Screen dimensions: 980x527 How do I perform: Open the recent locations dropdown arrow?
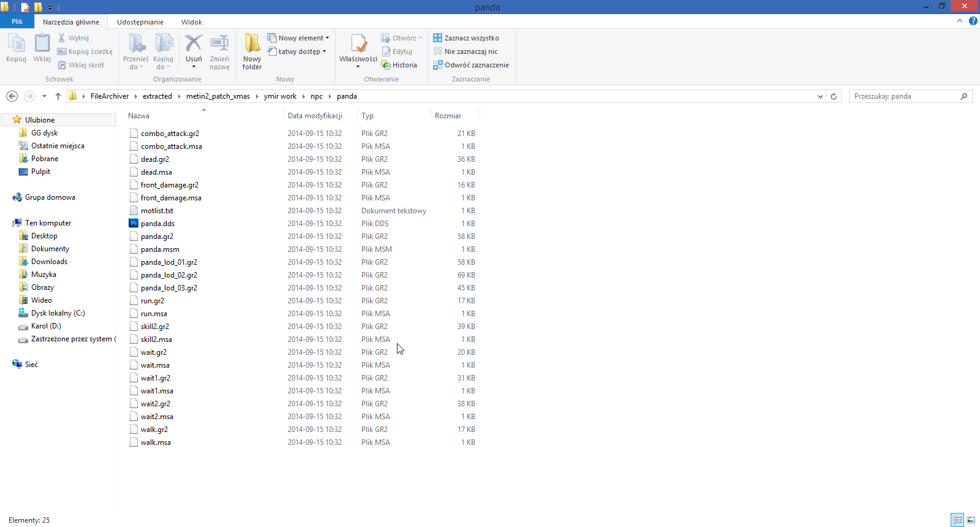[44, 96]
